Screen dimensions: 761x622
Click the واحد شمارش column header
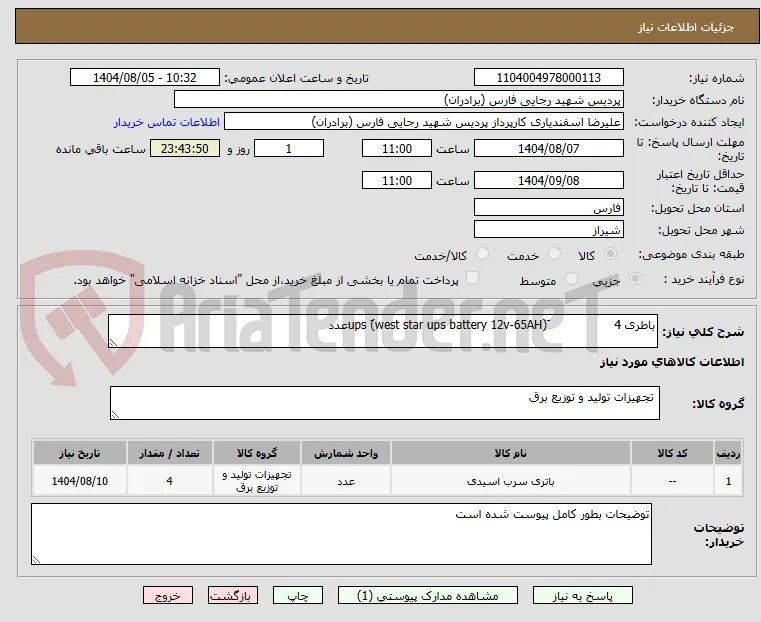[x=346, y=453]
